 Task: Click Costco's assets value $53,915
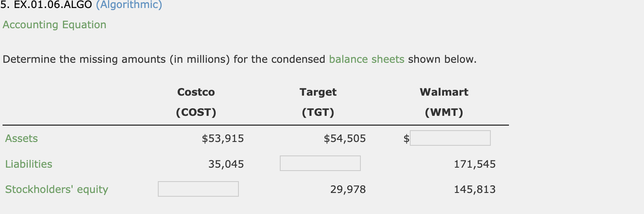coord(223,139)
